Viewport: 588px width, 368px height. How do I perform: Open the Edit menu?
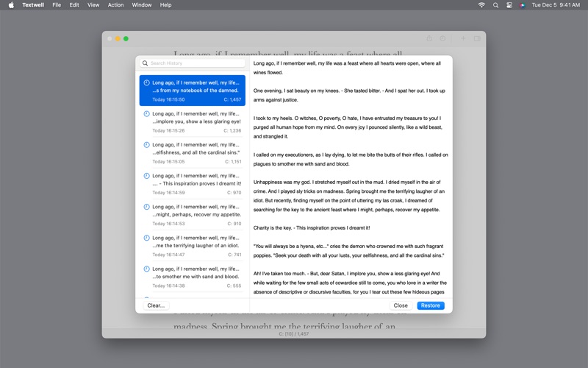click(74, 5)
